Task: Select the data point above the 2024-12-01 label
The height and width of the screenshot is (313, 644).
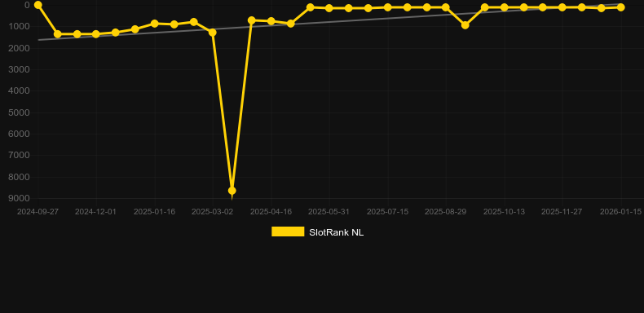Action: tap(95, 34)
